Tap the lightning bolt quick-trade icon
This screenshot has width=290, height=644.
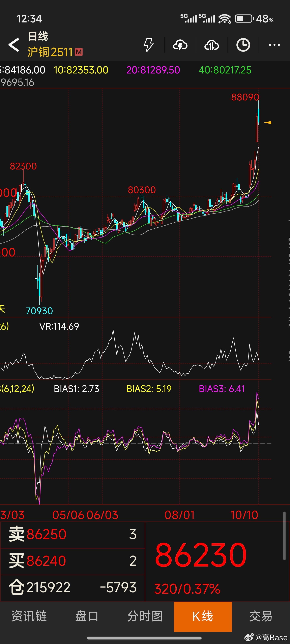(x=149, y=45)
